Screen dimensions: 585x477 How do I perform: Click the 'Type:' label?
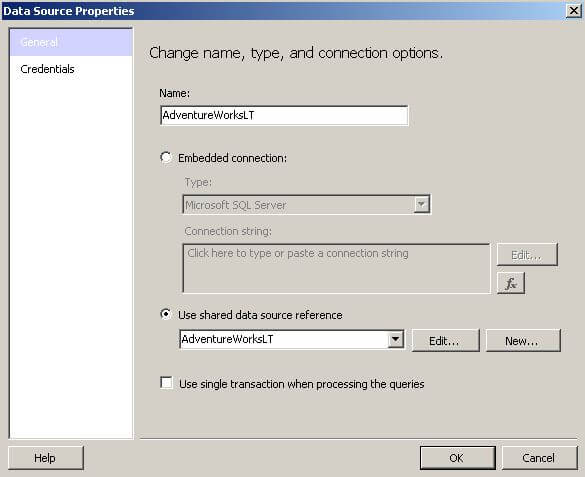pos(198,182)
